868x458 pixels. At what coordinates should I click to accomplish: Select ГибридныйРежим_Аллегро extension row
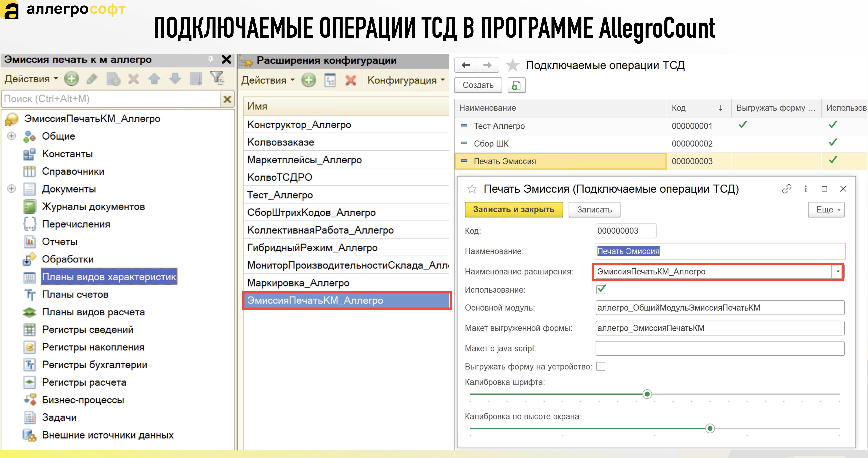coord(346,247)
